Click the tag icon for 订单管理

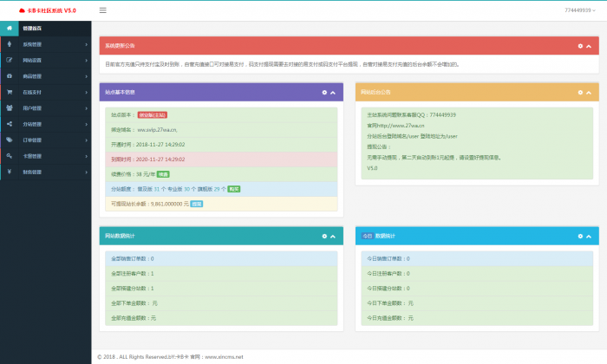(x=9, y=140)
